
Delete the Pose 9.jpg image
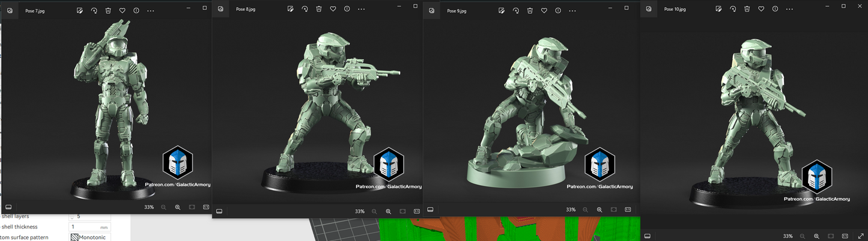click(530, 11)
